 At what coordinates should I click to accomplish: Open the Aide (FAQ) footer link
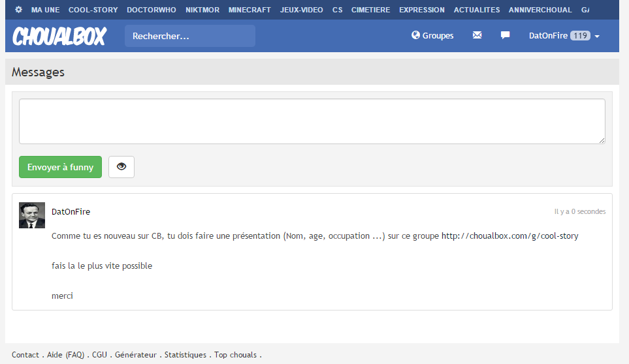65,355
